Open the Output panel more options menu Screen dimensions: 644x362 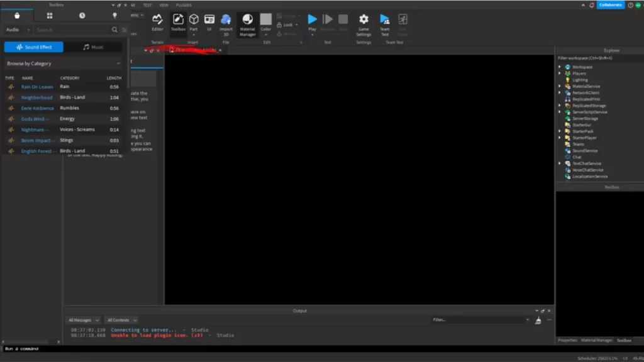[x=549, y=320]
